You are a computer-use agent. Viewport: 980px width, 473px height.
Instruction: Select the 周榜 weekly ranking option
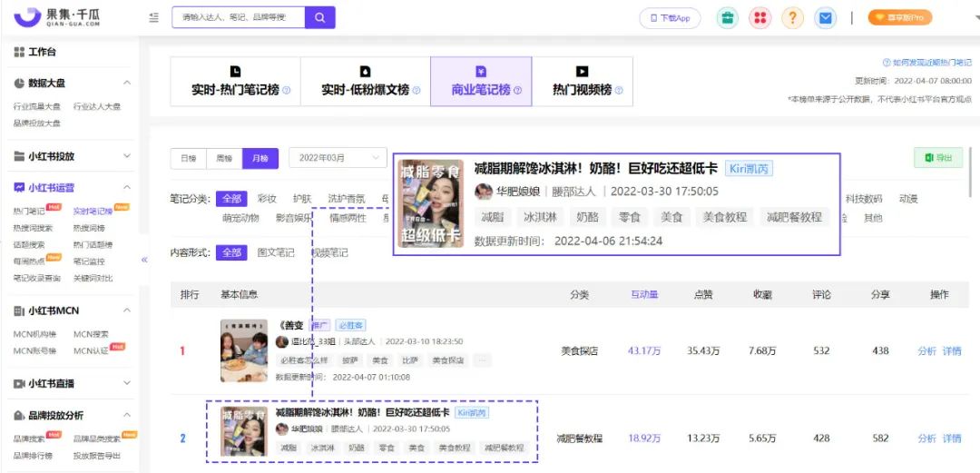click(x=224, y=158)
